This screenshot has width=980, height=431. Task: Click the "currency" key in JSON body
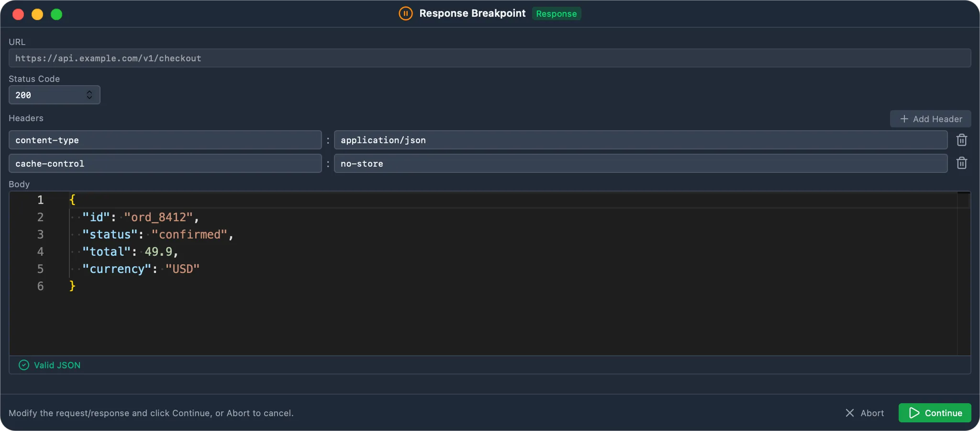117,269
